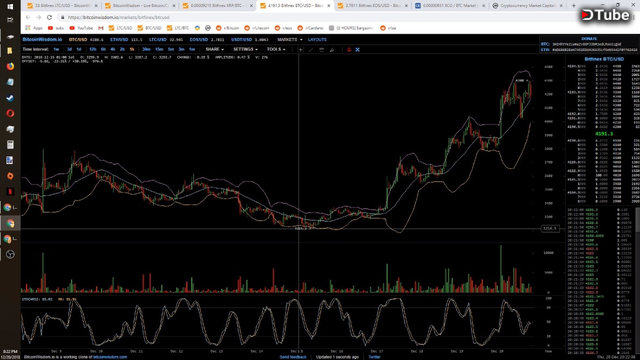
Task: Open the Calculator on the taskbar
Action: click(x=10, y=144)
